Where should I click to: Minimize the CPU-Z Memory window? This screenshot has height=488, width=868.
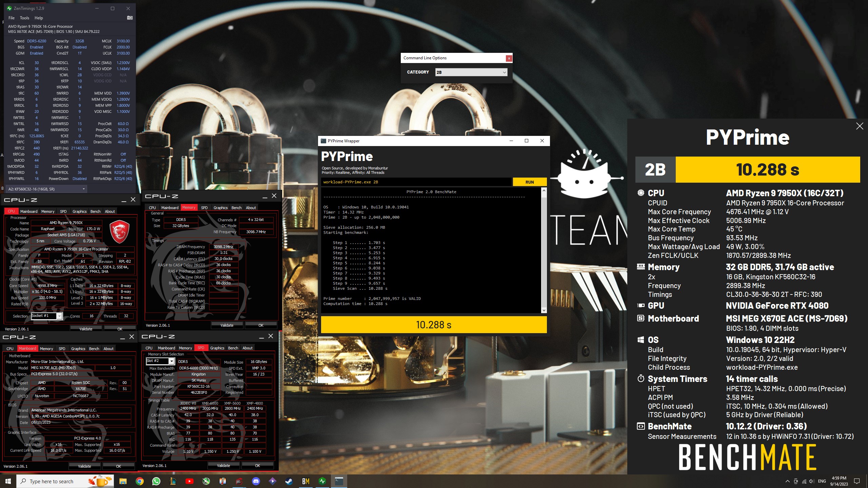point(264,196)
